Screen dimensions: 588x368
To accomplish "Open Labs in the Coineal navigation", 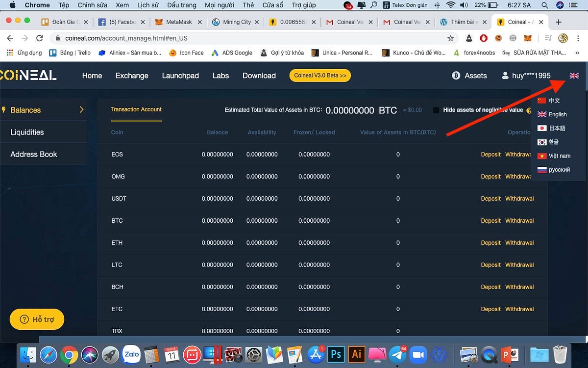I will [221, 76].
